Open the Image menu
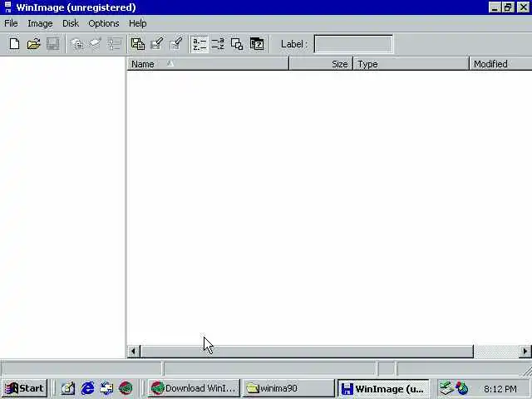 [40, 23]
